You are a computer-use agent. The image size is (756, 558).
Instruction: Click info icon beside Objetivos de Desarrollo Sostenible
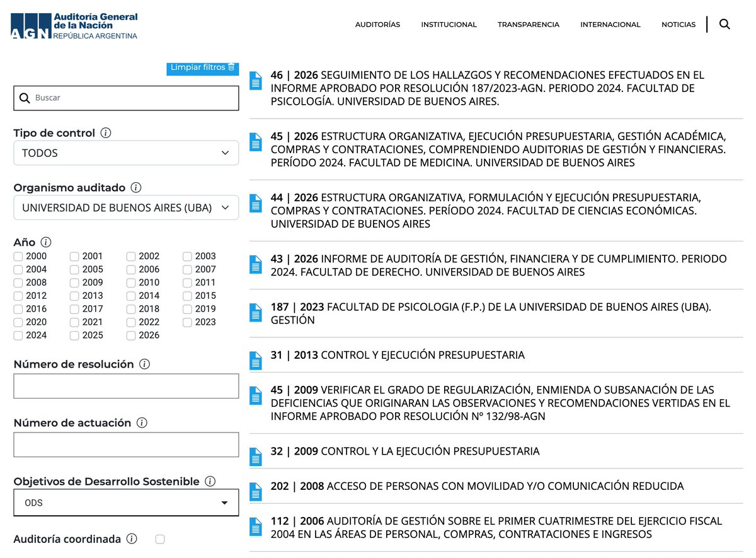(x=210, y=481)
